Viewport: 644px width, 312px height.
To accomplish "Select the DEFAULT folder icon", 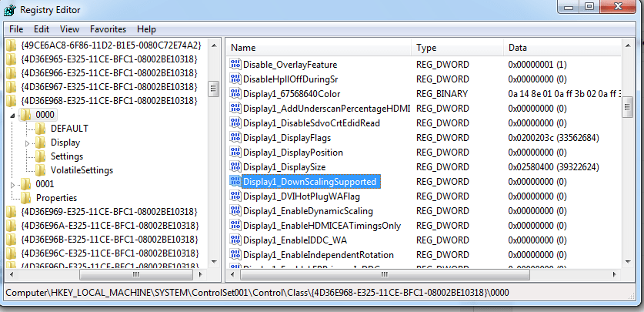I will pos(40,129).
